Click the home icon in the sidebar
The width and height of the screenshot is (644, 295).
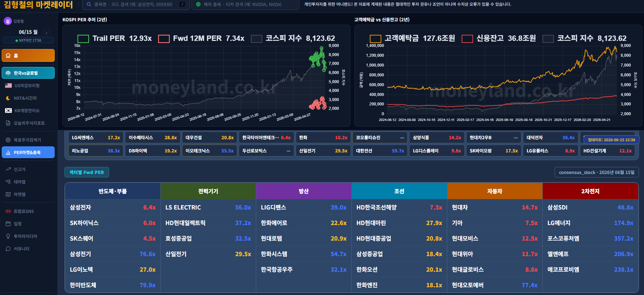8,55
